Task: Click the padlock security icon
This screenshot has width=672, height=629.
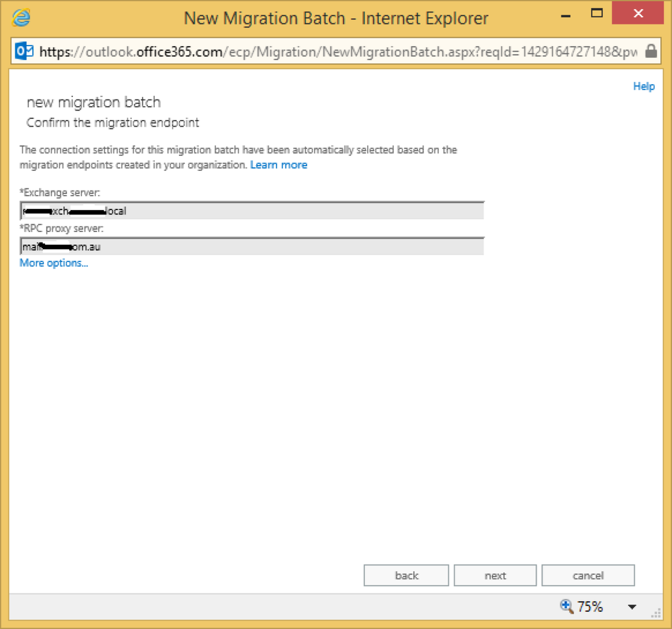Action: (x=651, y=51)
